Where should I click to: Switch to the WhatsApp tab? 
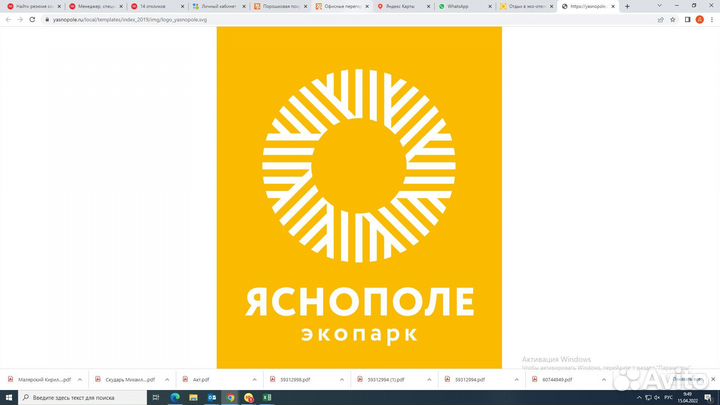465,6
